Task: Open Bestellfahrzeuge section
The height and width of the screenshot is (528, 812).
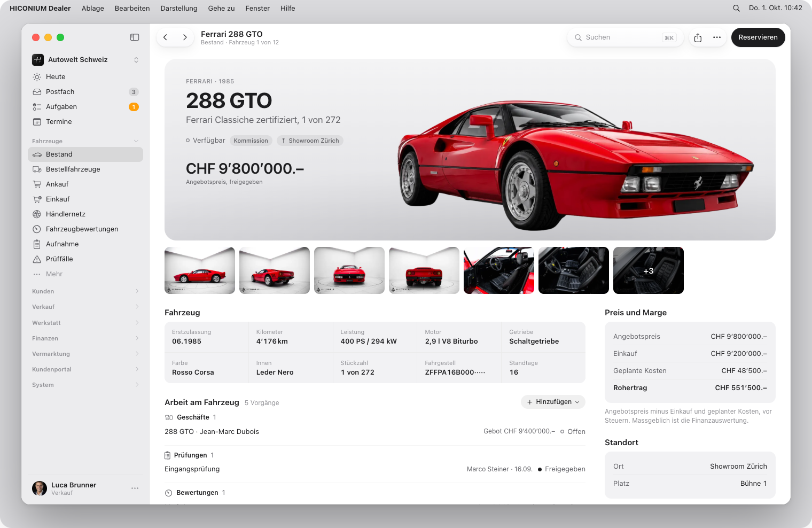Action: pos(85,169)
